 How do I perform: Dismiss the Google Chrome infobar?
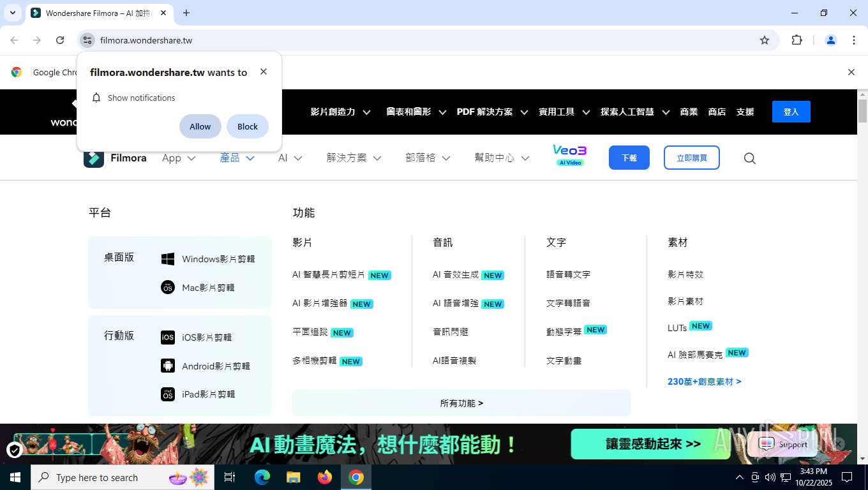[x=851, y=72]
